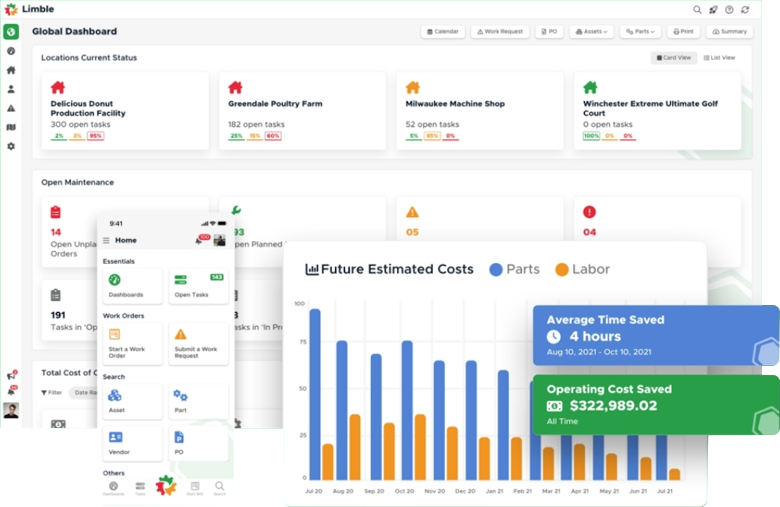Screen dimensions: 780x507
Task: Open the person users icon in left sidebar
Action: point(11,89)
